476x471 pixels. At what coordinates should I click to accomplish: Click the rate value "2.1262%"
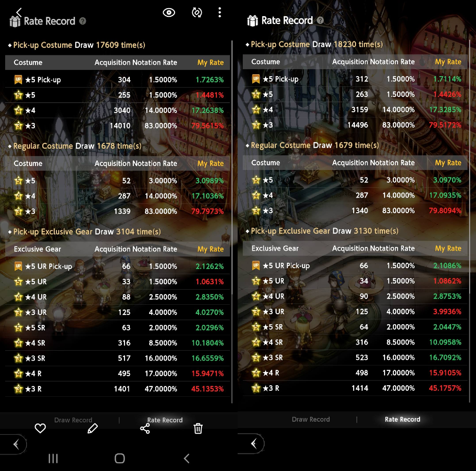click(x=210, y=266)
